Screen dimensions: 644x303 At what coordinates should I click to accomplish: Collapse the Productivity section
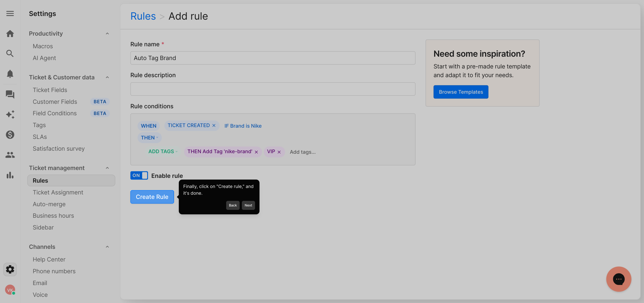coord(107,34)
